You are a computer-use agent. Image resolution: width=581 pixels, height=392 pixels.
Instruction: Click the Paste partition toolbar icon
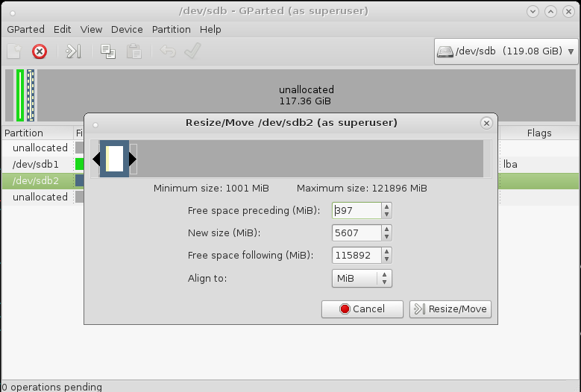click(x=134, y=51)
